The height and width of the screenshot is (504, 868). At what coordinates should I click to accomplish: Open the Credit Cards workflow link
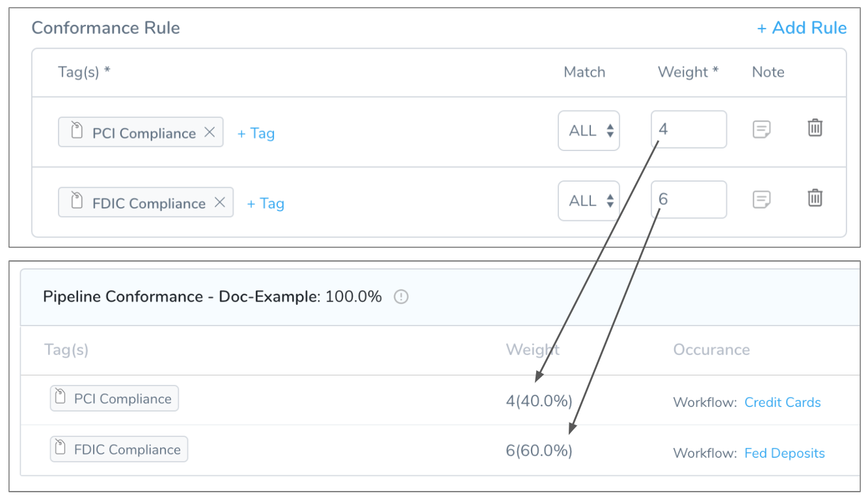pyautogui.click(x=783, y=402)
